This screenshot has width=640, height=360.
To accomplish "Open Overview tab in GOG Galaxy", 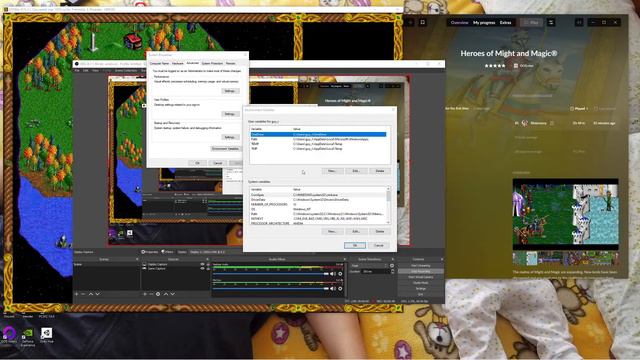I will click(459, 22).
